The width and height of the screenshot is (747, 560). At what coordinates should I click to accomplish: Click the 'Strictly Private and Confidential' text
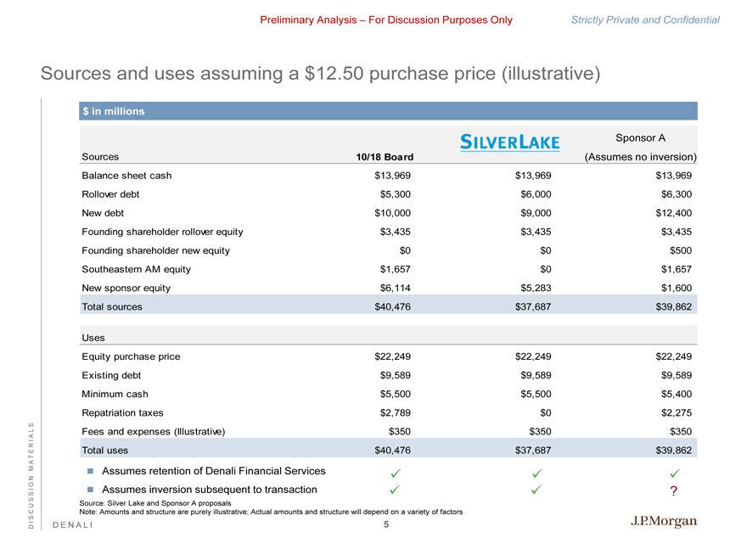pos(645,20)
